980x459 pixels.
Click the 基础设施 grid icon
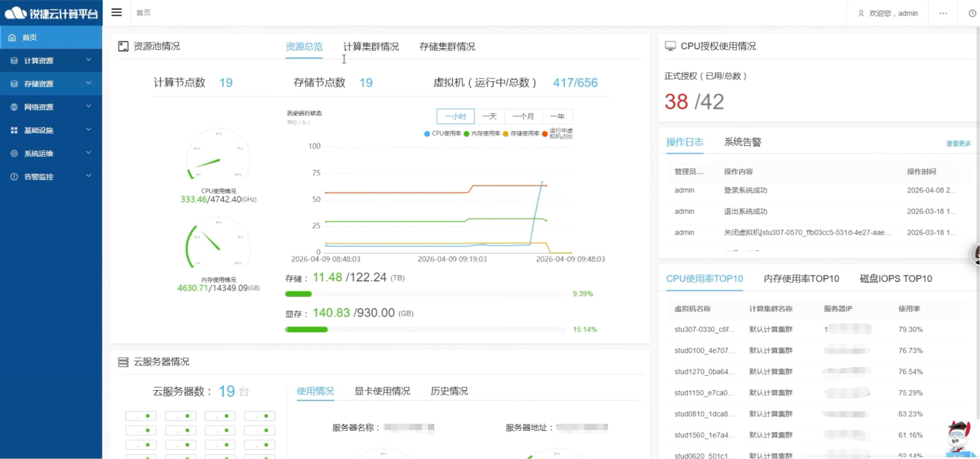pyautogui.click(x=14, y=130)
